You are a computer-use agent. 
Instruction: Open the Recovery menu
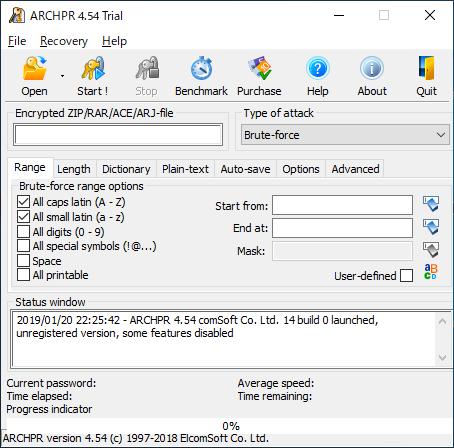coord(64,41)
